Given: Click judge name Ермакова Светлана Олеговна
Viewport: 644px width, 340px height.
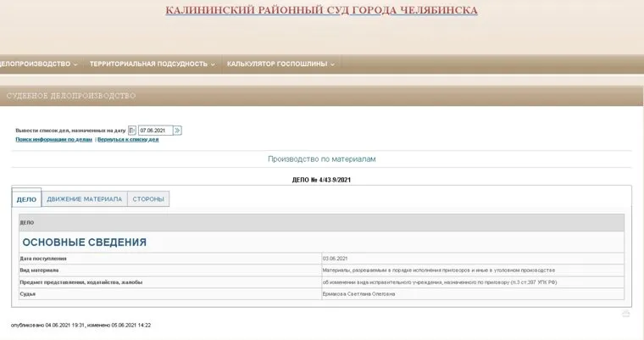Looking at the screenshot, I should pos(359,293).
